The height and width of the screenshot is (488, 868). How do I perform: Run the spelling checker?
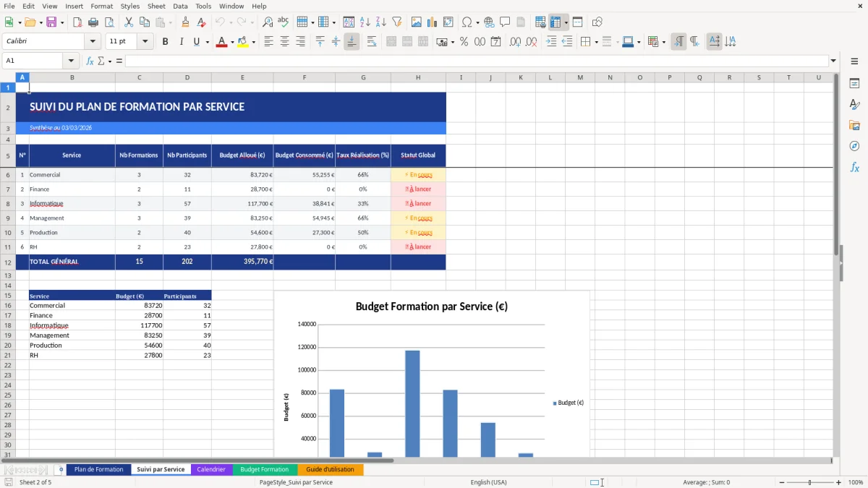[x=283, y=22]
